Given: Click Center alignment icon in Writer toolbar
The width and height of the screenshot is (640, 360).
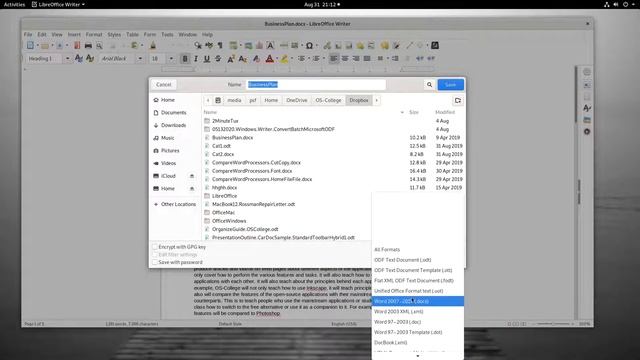Looking at the screenshot, I should (345, 59).
